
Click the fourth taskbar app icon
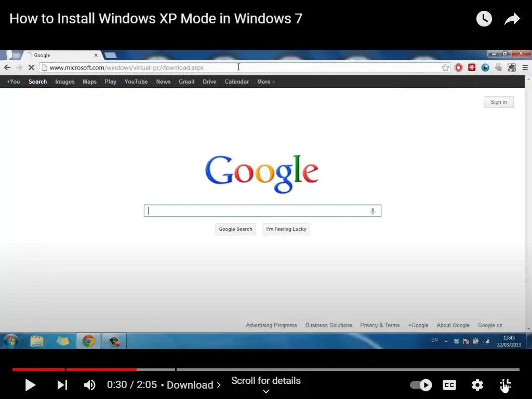pos(114,341)
